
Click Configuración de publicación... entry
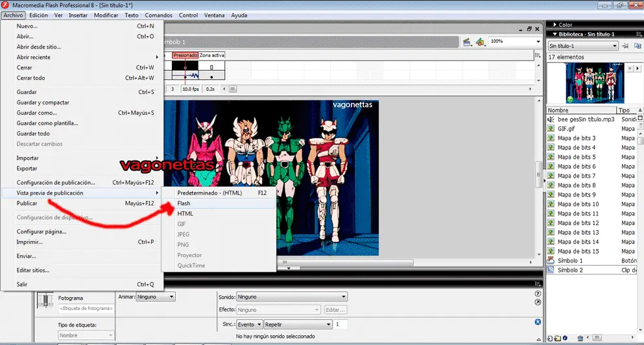tap(82, 182)
